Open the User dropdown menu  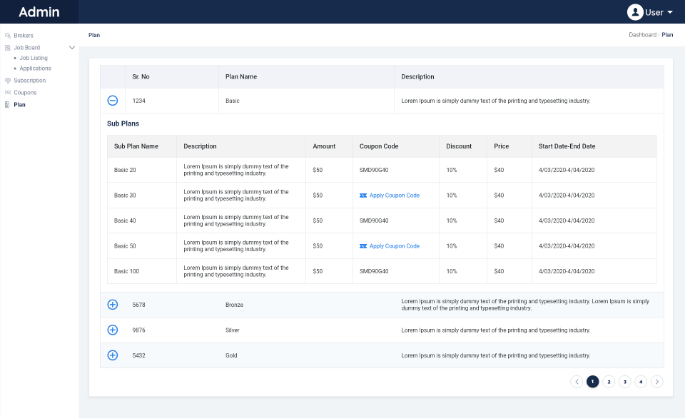659,13
